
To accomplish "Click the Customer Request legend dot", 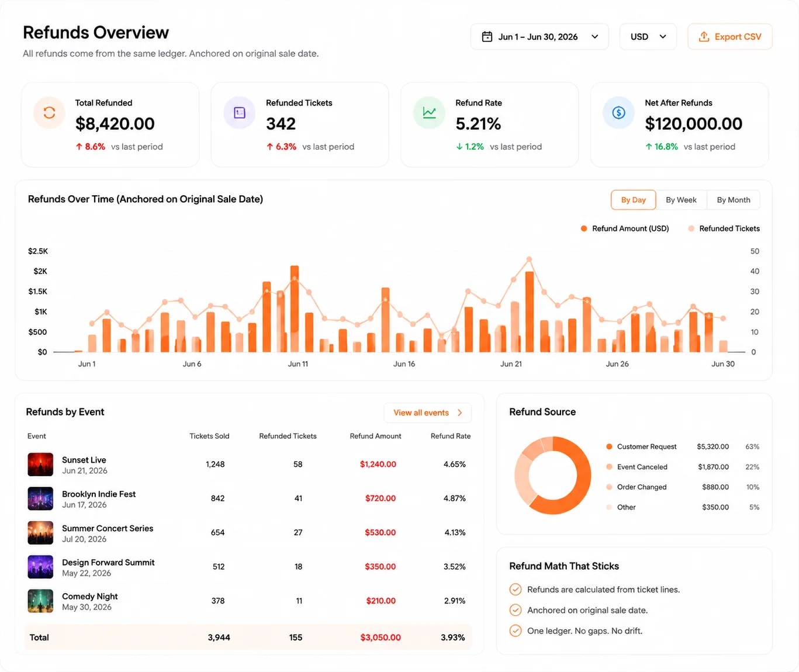I will click(x=609, y=446).
